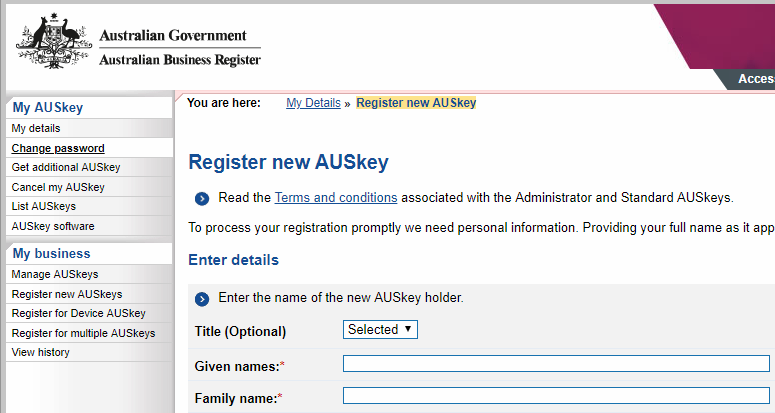Choose Register for Device AUSkey

[x=78, y=313]
